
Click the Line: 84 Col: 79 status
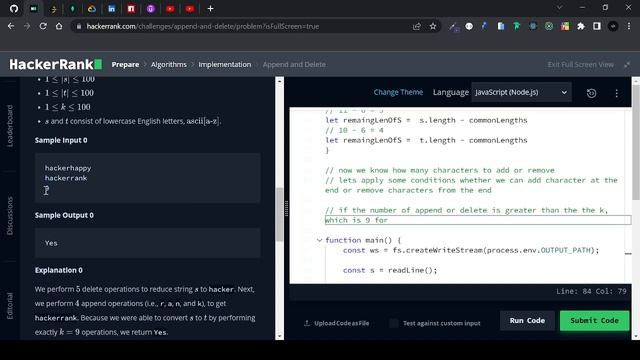click(591, 291)
